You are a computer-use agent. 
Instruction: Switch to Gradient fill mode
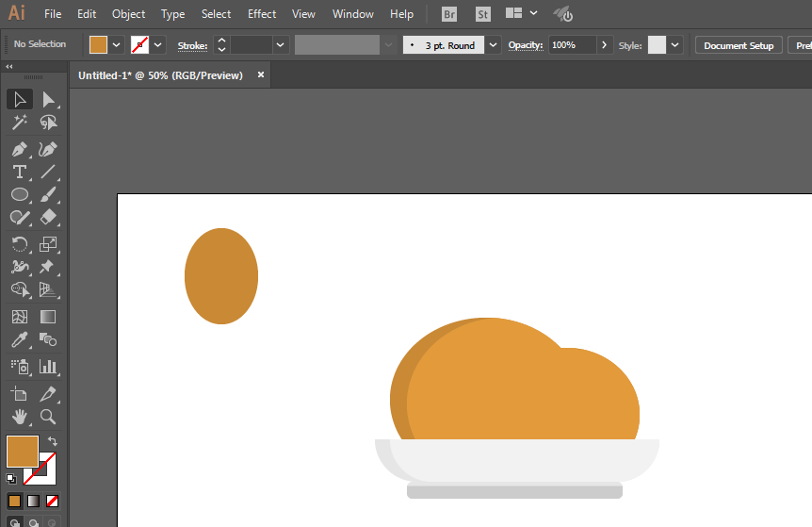34,501
